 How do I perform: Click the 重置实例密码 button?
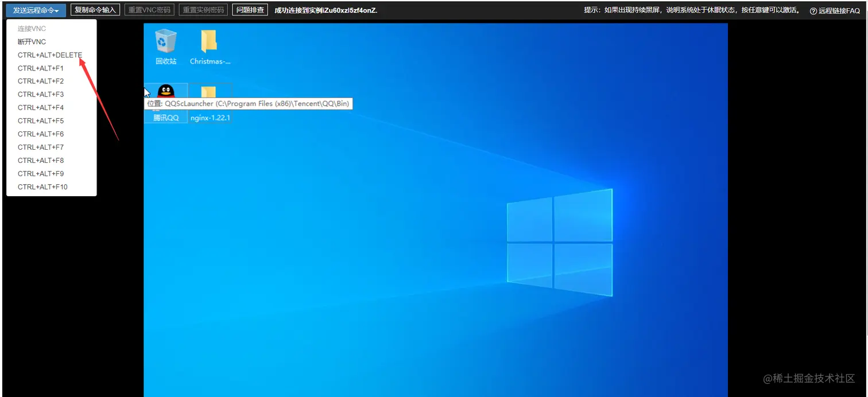coord(203,10)
